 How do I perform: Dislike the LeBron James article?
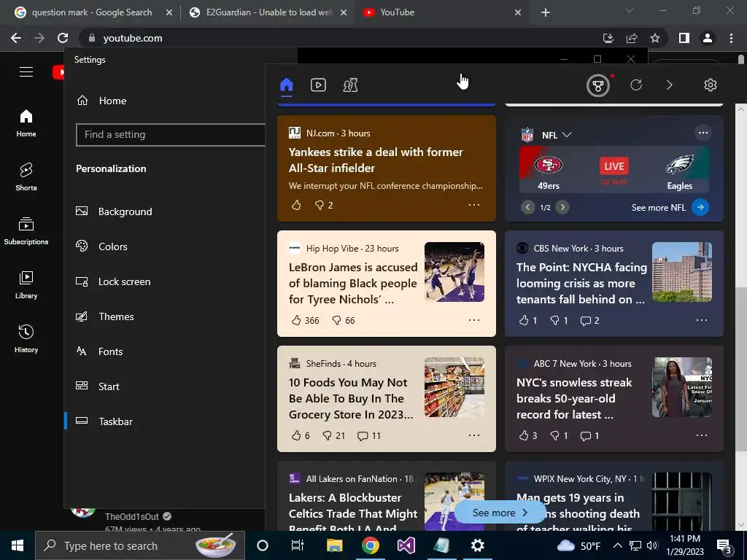click(343, 321)
